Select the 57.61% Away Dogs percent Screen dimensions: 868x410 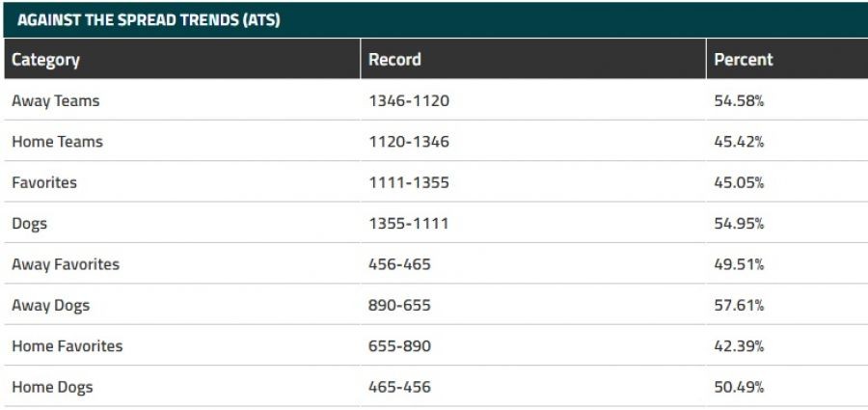[739, 306]
